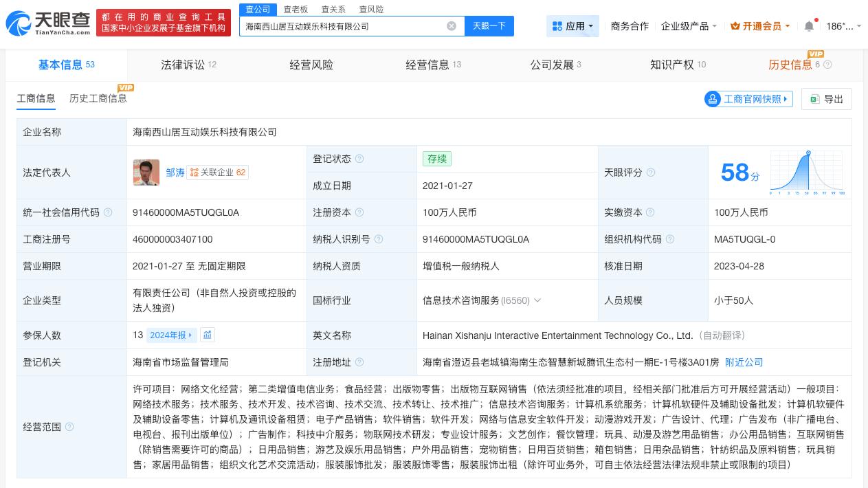Clear the search box with the × icon
The width and height of the screenshot is (868, 488).
(x=452, y=26)
